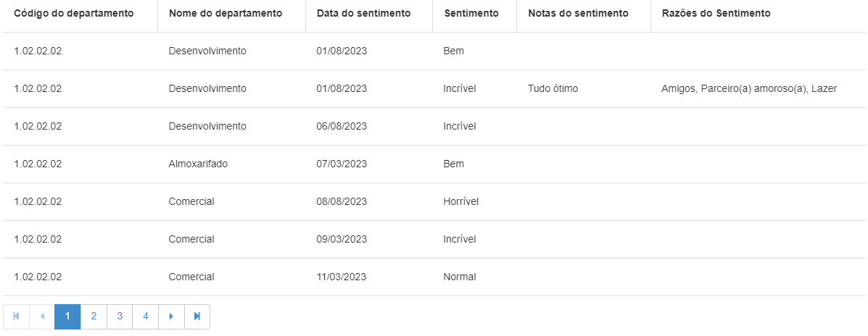This screenshot has width=868, height=336.
Task: Click the Horrível sentiment cell
Action: point(460,202)
